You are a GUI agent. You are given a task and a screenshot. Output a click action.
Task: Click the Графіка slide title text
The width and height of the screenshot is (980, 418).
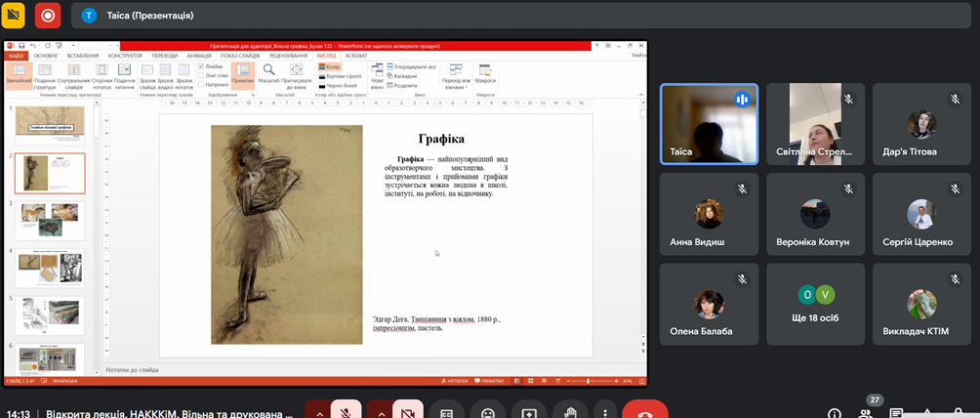coord(441,139)
